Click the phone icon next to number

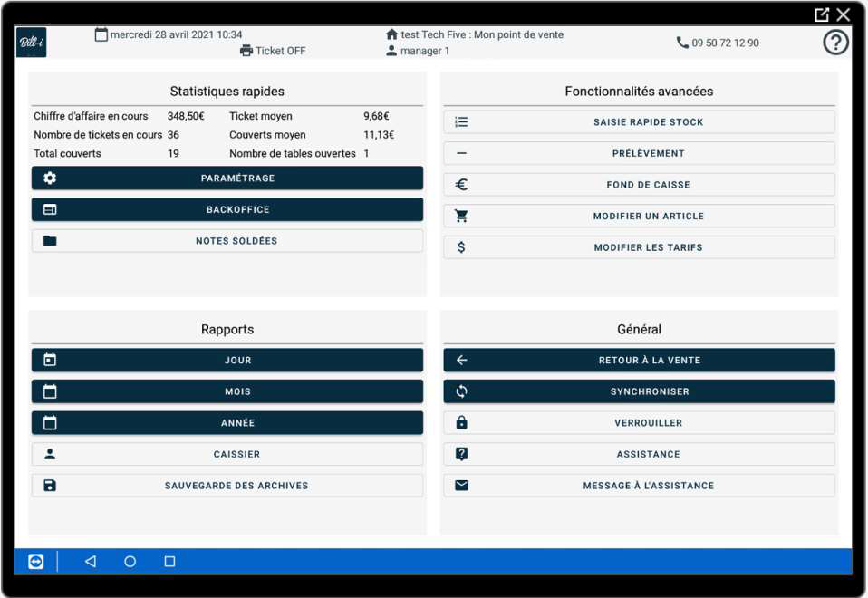(682, 43)
